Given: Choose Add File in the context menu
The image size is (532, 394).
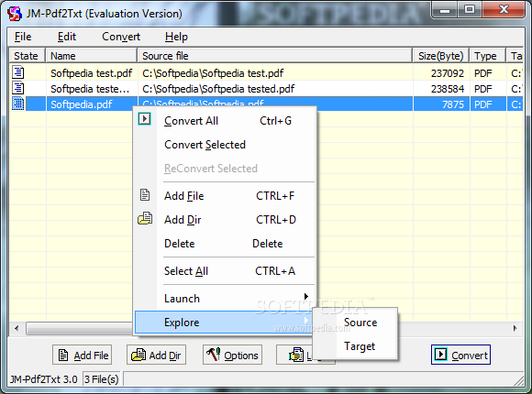Looking at the screenshot, I should (x=225, y=196).
